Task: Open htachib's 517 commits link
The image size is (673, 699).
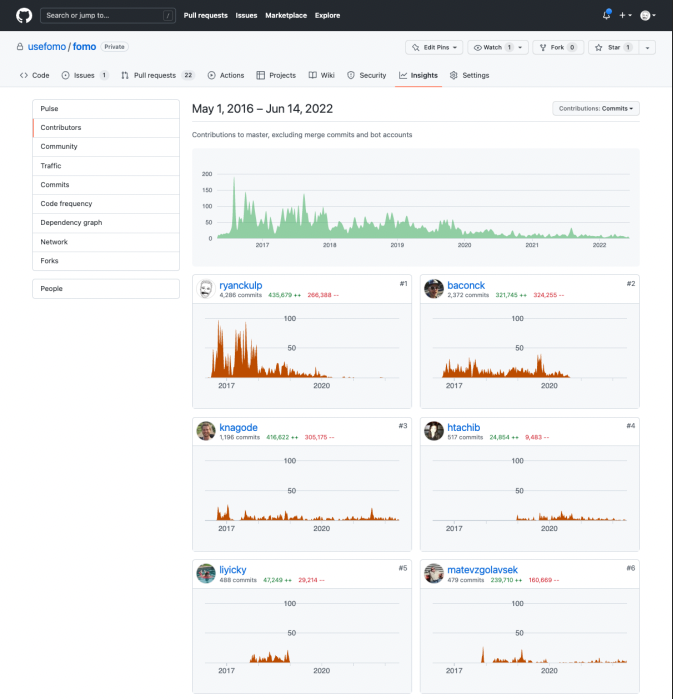Action: click(465, 437)
